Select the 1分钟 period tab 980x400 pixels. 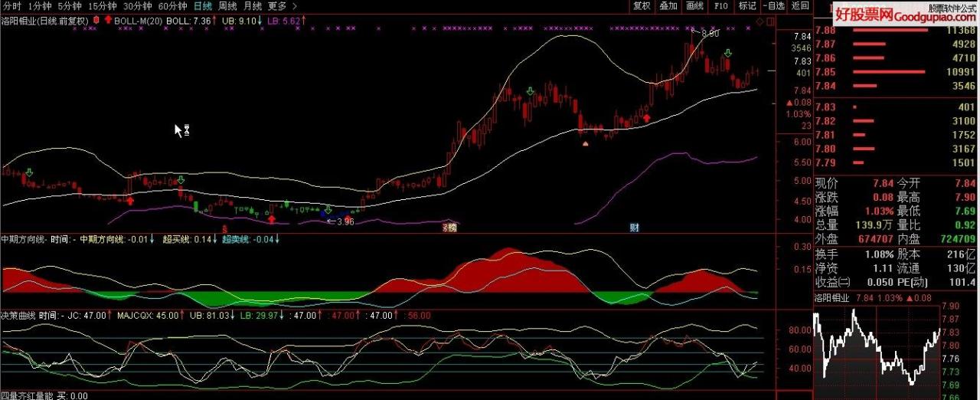pos(40,5)
